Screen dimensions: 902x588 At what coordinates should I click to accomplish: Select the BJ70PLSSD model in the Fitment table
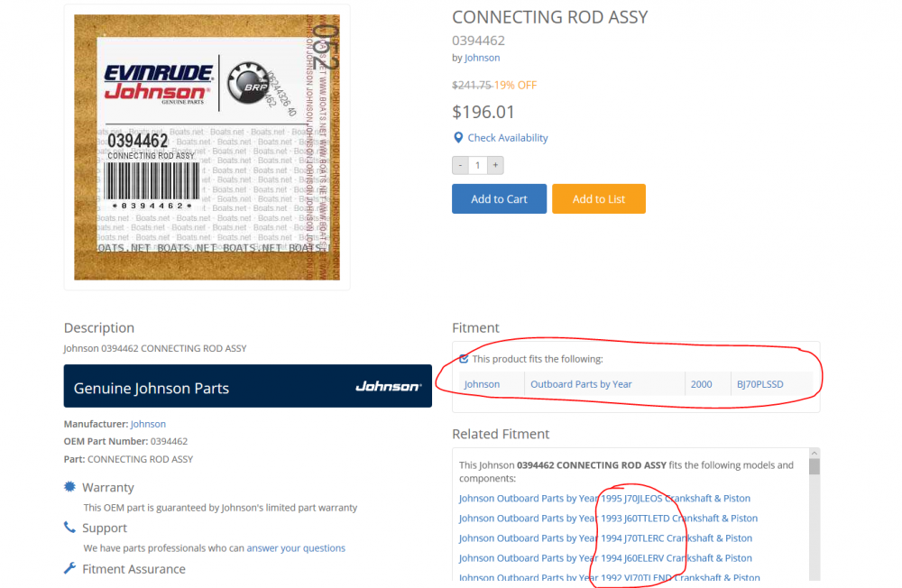pos(759,384)
